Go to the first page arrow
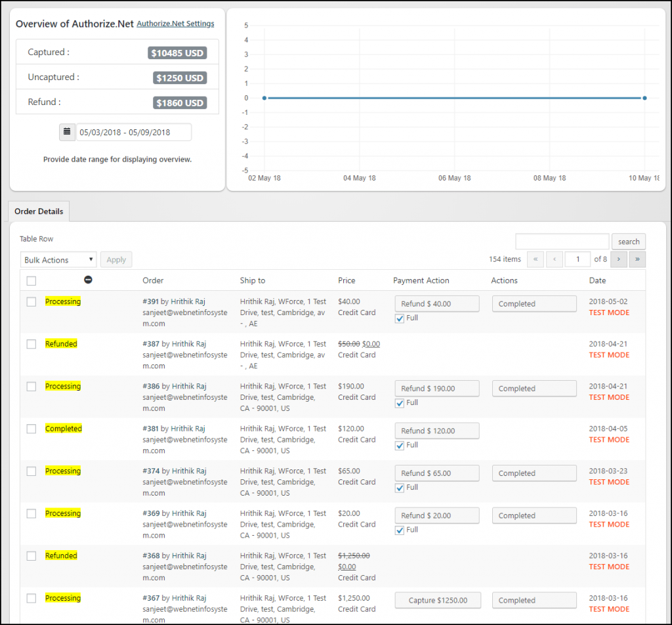The image size is (672, 625). [x=535, y=259]
